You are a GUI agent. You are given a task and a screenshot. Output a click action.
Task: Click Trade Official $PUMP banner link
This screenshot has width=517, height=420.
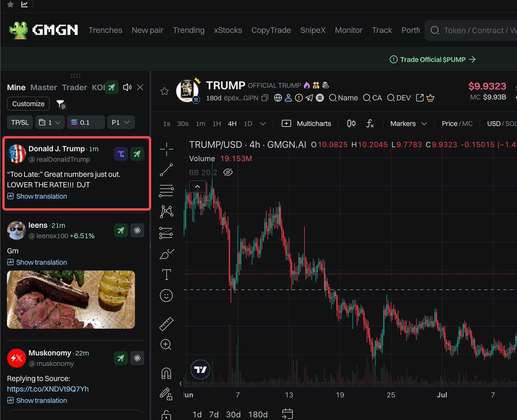click(x=433, y=59)
